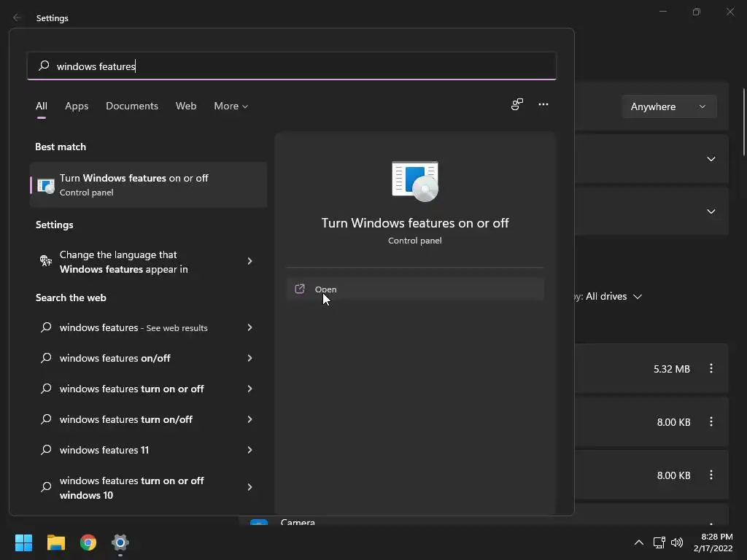Click search icon beside windows features 11

[x=46, y=449]
